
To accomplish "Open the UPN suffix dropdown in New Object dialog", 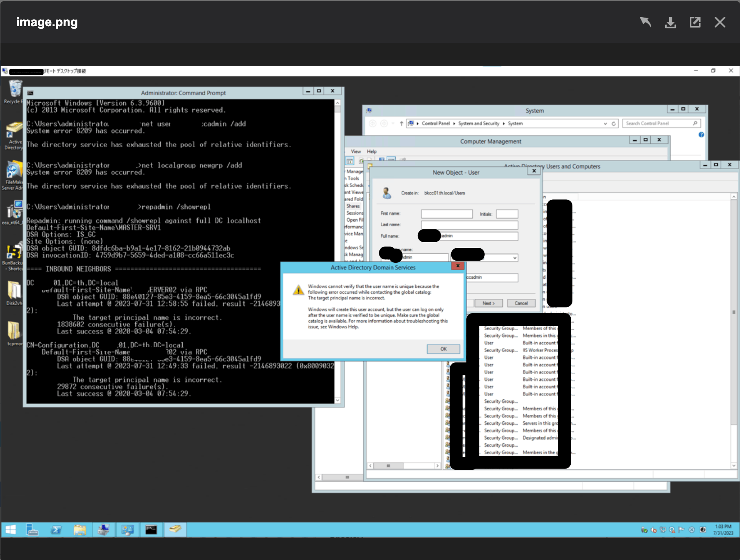I will coord(514,258).
